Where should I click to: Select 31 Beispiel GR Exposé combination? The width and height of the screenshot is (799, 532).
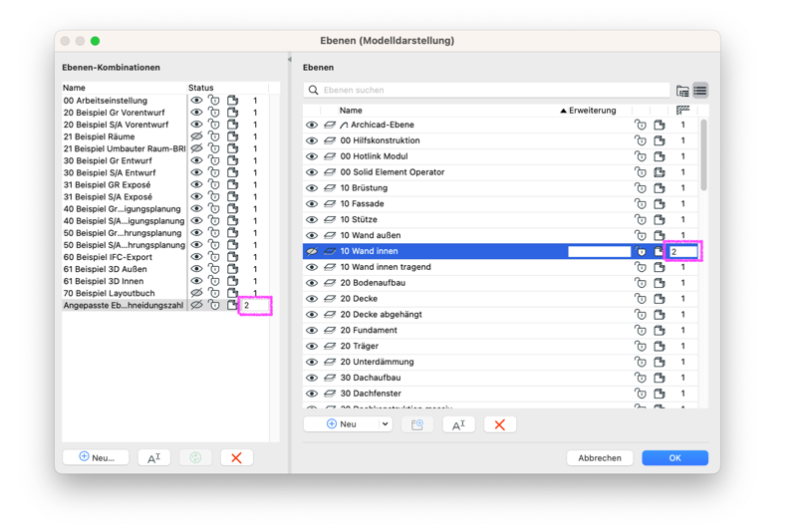(107, 185)
